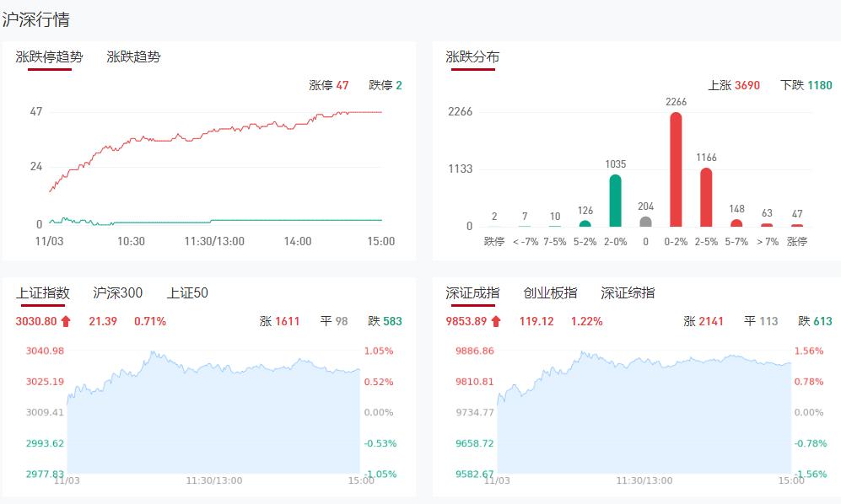Screen dimensions: 841x504
Task: Click the 14:00 time axis label
Action: click(298, 241)
